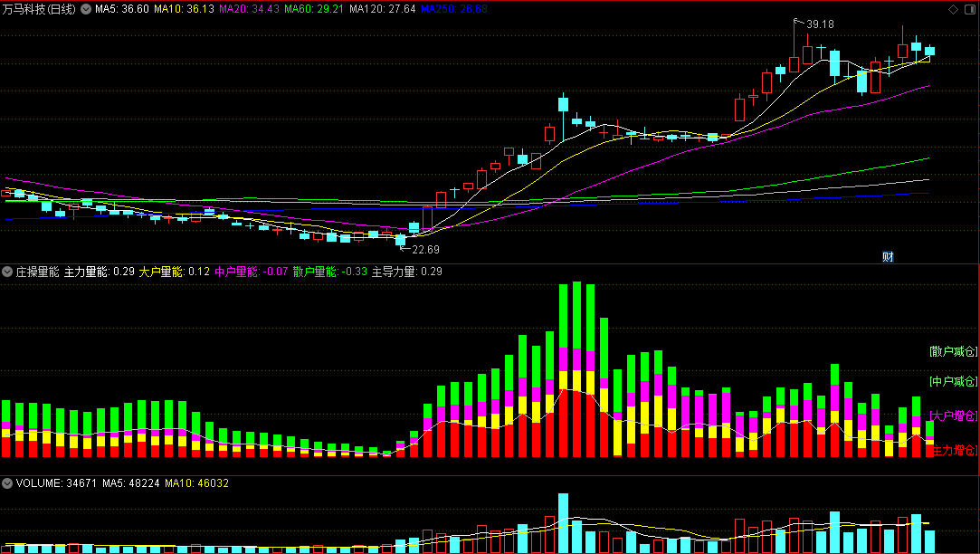Image resolution: width=980 pixels, height=554 pixels.
Task: Click the volume MA10: 46032 label
Action: click(x=197, y=483)
